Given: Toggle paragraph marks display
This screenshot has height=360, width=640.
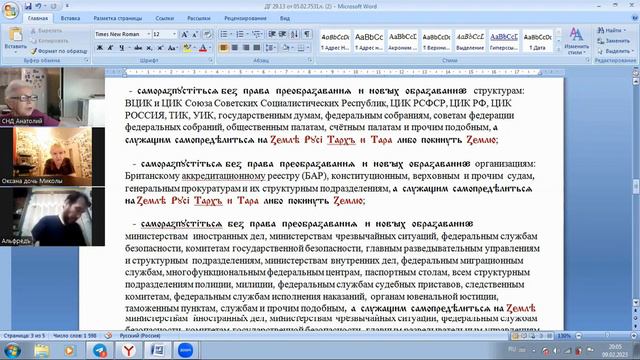Looking at the screenshot, I should point(307,34).
